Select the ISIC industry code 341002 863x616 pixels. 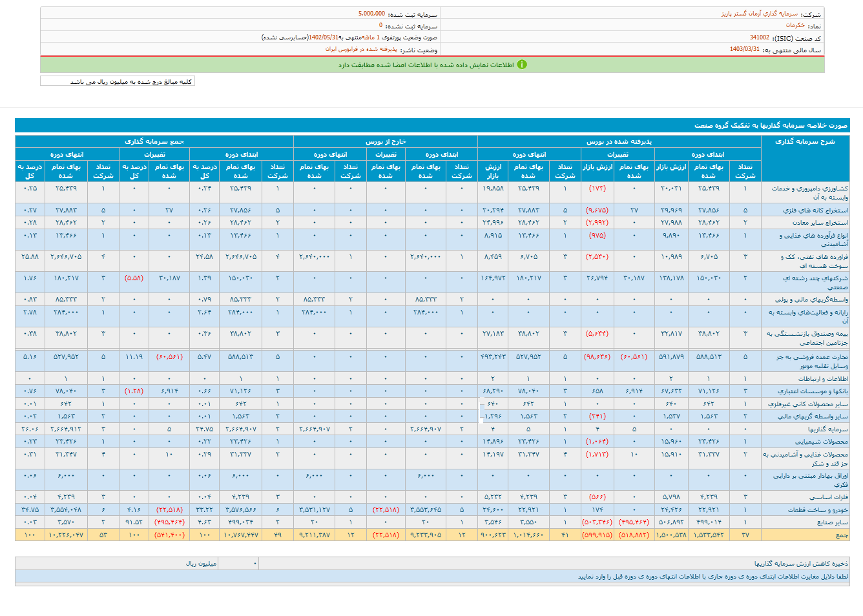tap(759, 38)
